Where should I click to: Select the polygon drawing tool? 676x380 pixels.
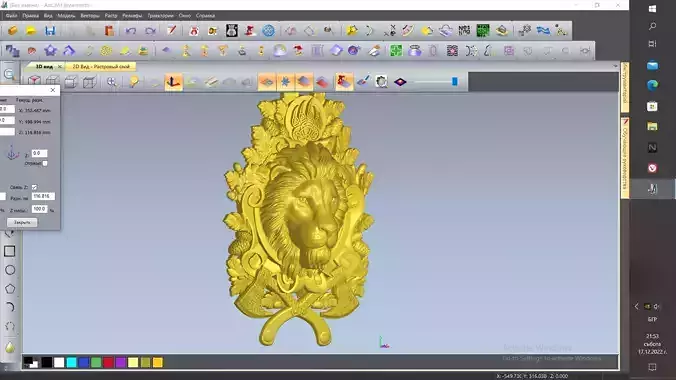10,289
